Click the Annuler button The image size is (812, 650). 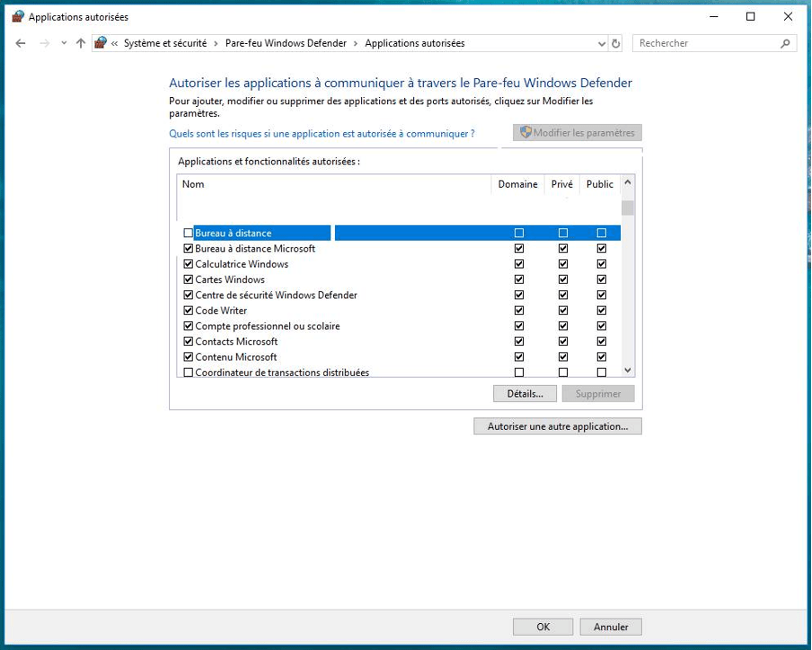pyautogui.click(x=611, y=627)
